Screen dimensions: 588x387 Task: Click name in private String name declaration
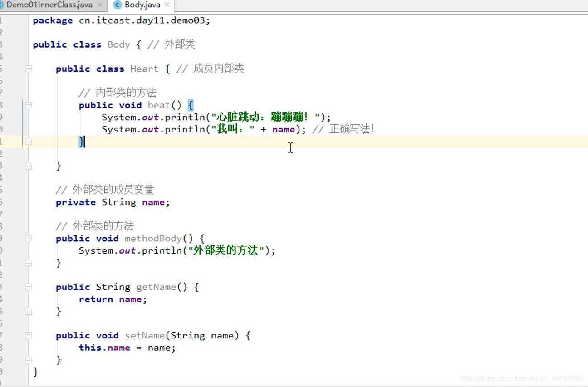(x=153, y=202)
